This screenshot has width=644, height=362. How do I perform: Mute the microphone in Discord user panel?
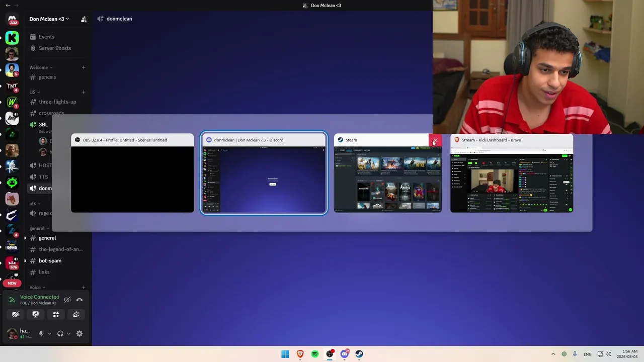coord(41,333)
